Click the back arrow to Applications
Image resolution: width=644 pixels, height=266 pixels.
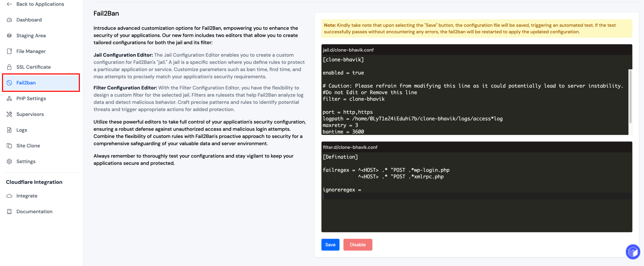tap(9, 4)
